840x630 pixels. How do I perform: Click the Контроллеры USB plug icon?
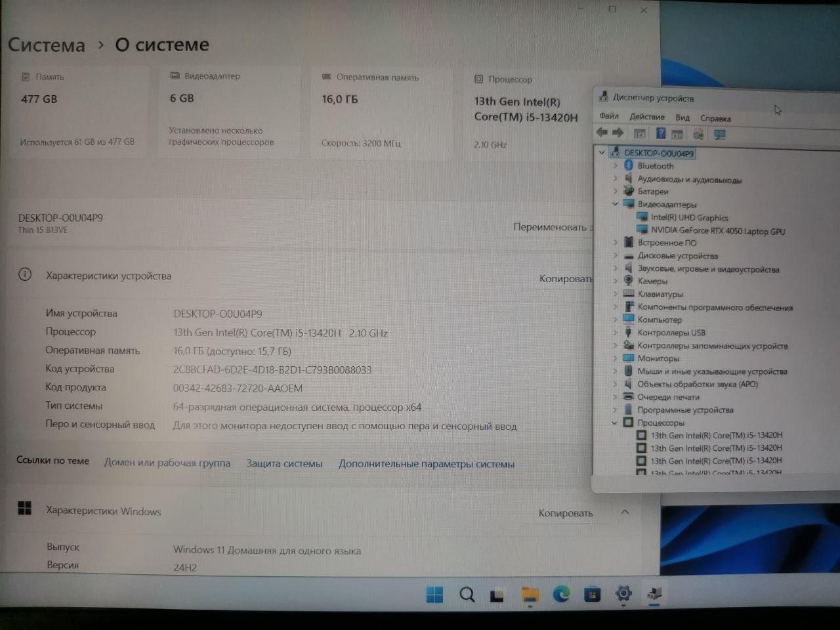tap(629, 333)
